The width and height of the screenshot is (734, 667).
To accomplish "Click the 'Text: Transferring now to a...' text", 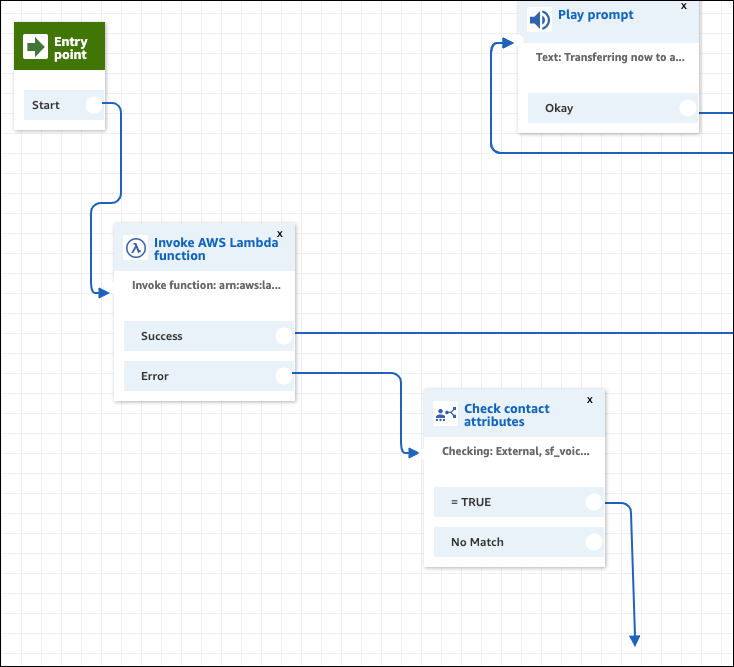I will point(610,57).
